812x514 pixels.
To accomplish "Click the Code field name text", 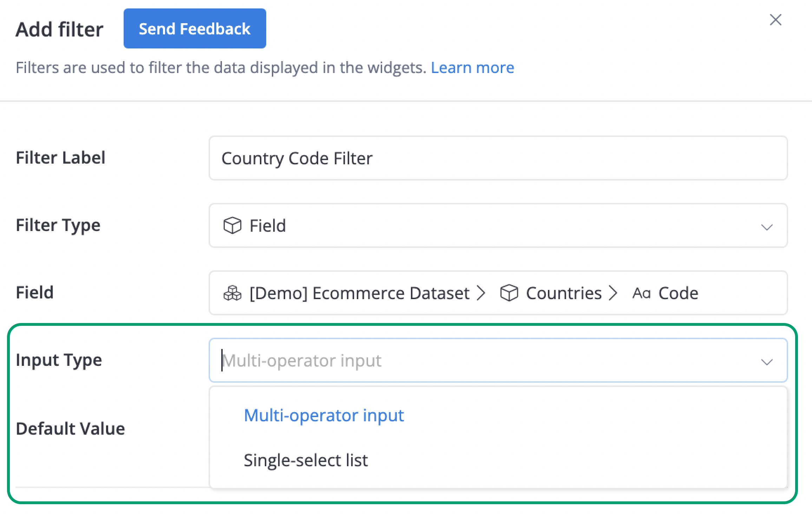I will coord(678,293).
